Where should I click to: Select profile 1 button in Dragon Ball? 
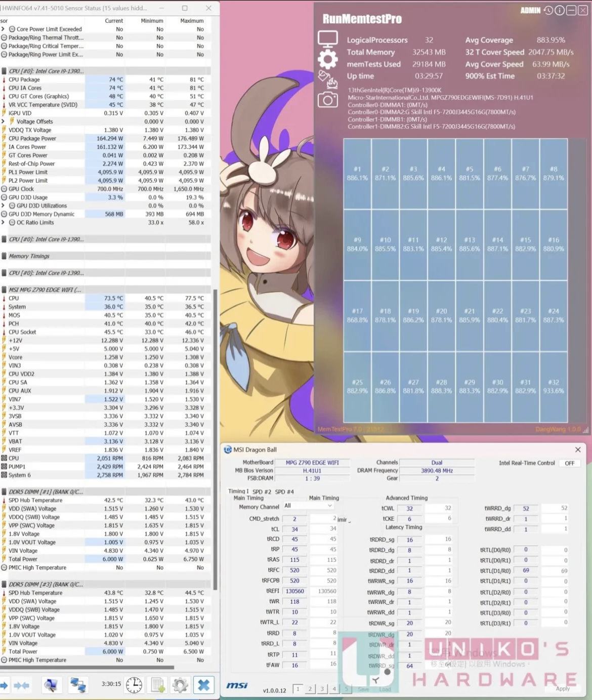(x=298, y=689)
